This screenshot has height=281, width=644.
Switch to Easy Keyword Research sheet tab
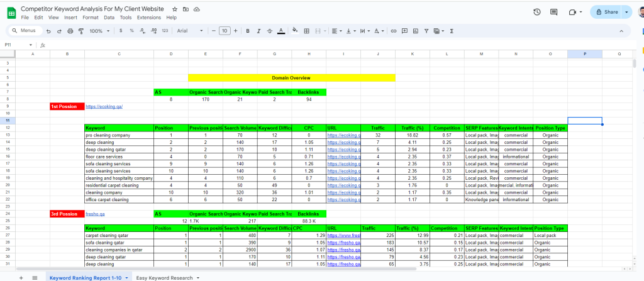[165, 277]
